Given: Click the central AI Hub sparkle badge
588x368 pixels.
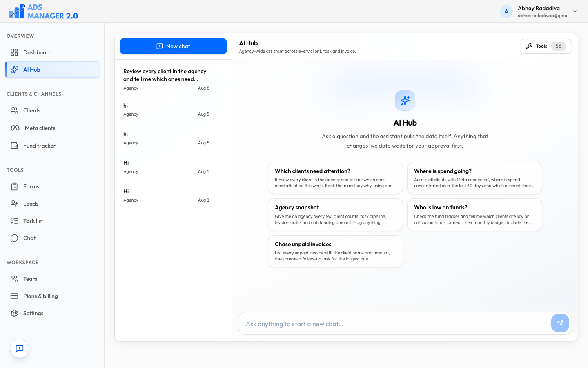Looking at the screenshot, I should point(405,101).
